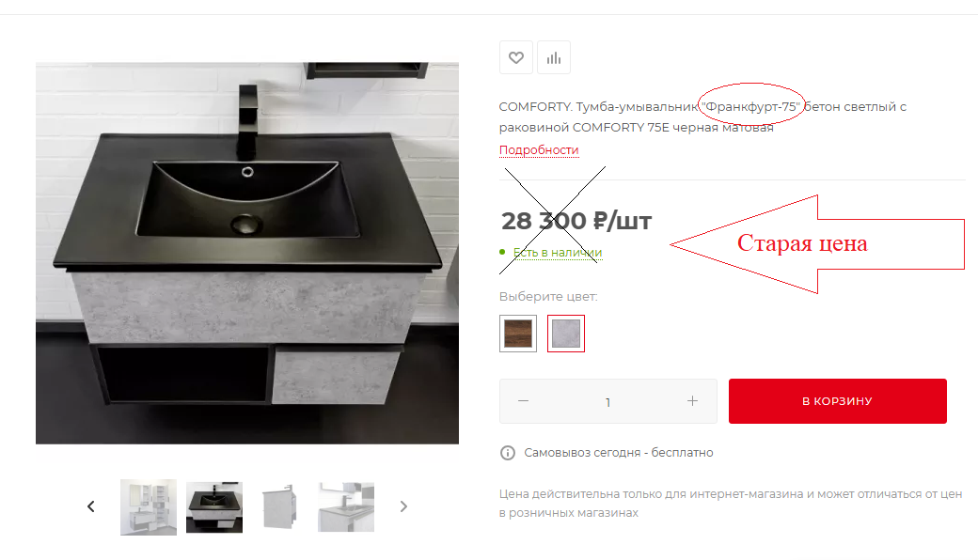Increase quantity with plus button
978x560 pixels.
(x=692, y=401)
